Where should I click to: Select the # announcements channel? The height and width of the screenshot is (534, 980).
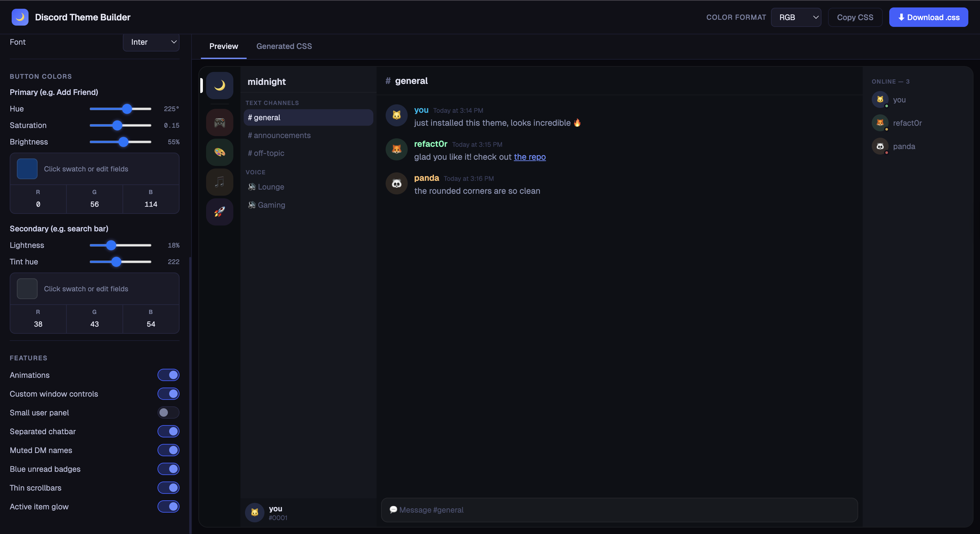[x=308, y=135]
